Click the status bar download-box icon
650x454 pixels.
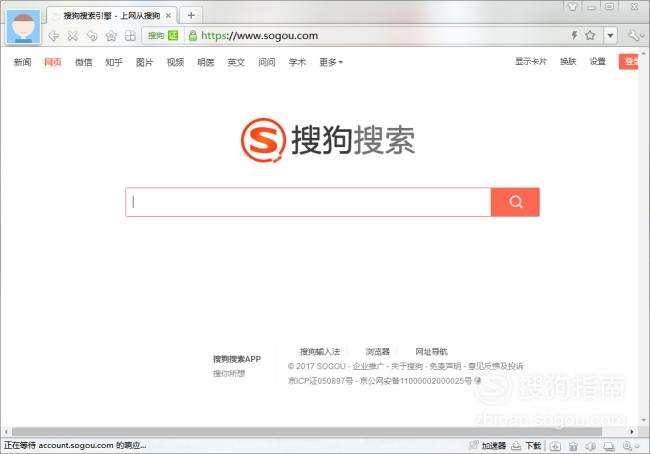pos(555,446)
